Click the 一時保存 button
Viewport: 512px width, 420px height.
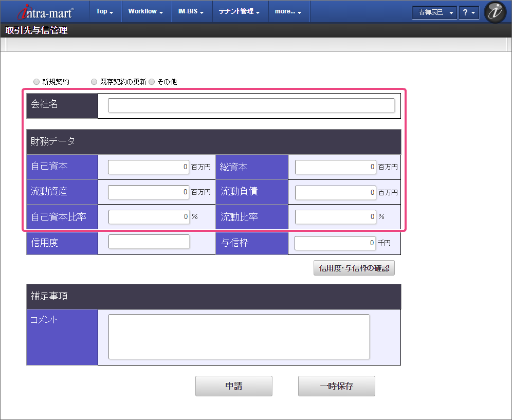pyautogui.click(x=336, y=386)
